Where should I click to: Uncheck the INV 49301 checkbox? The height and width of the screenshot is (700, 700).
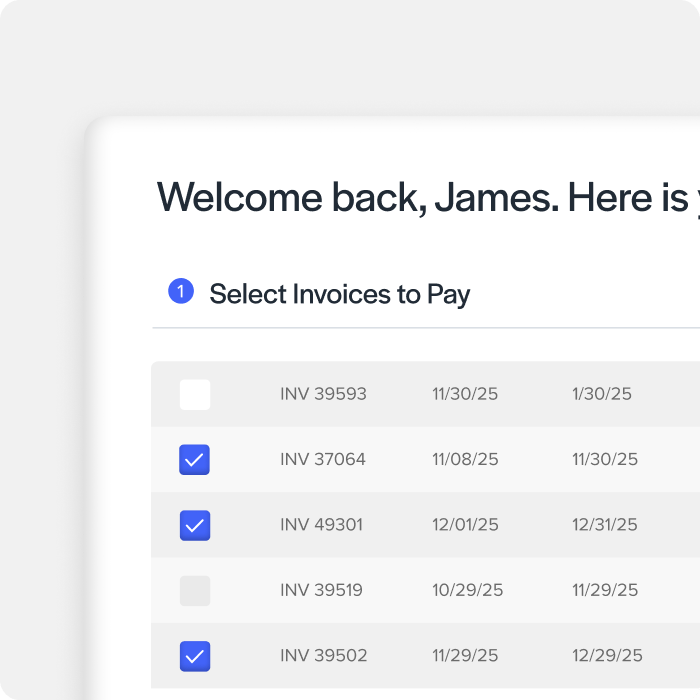[195, 525]
